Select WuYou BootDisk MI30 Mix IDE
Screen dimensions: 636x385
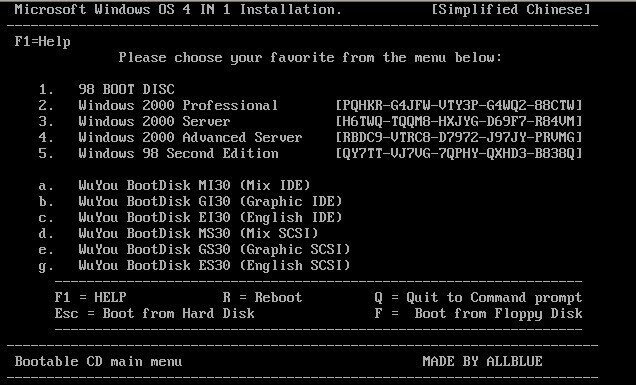174,185
